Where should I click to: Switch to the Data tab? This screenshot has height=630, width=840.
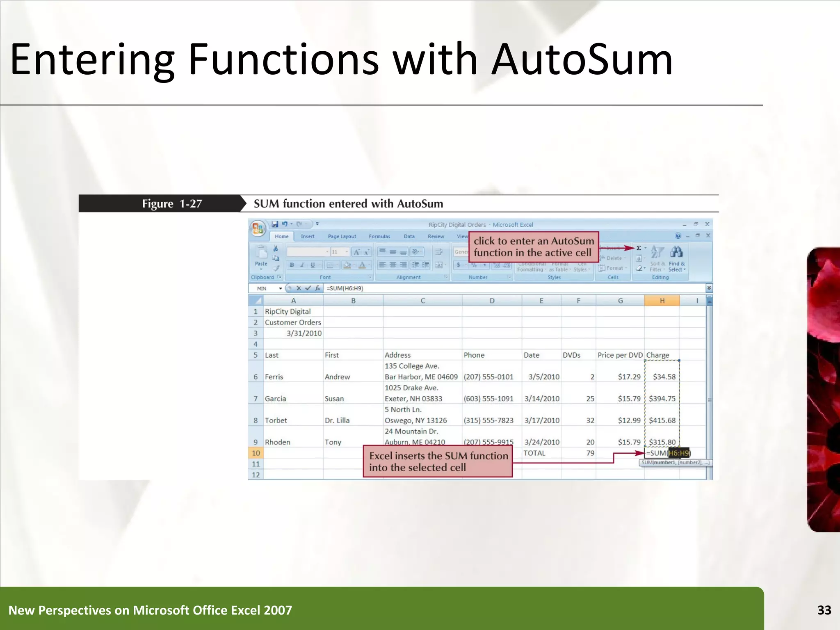[x=409, y=237]
